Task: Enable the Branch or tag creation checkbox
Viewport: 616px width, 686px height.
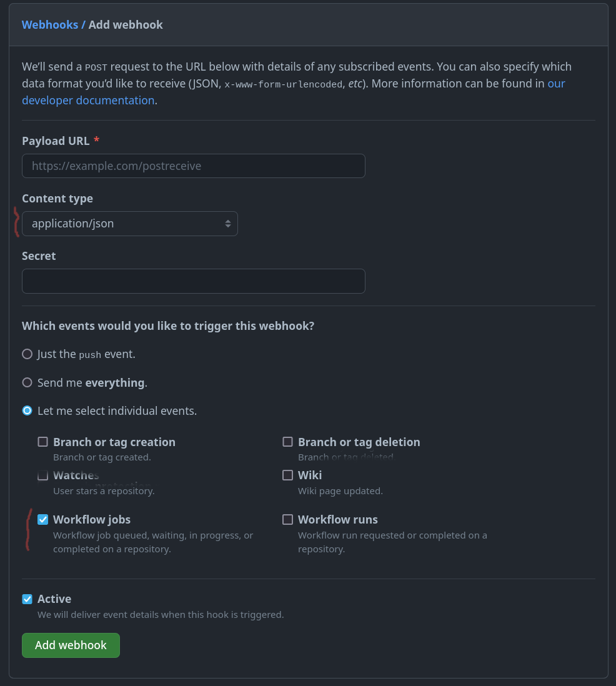Action: (x=42, y=442)
